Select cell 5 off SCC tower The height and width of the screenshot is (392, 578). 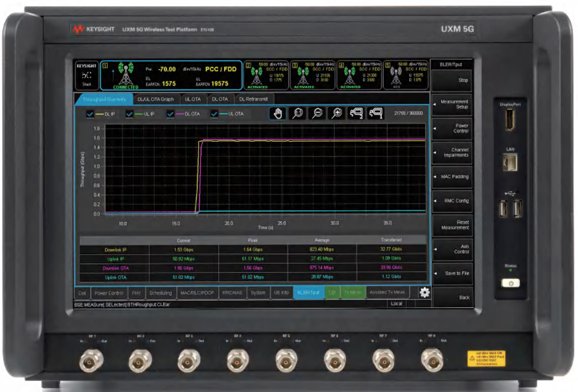(406, 75)
